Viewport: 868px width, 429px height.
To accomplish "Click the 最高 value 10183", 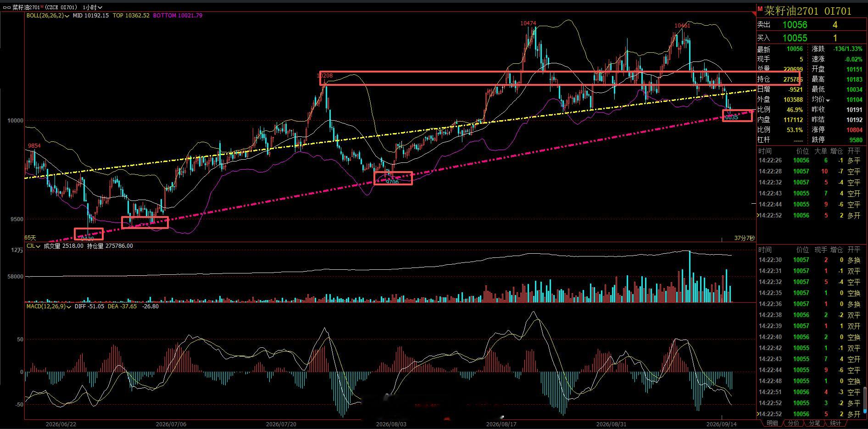I will pyautogui.click(x=854, y=79).
